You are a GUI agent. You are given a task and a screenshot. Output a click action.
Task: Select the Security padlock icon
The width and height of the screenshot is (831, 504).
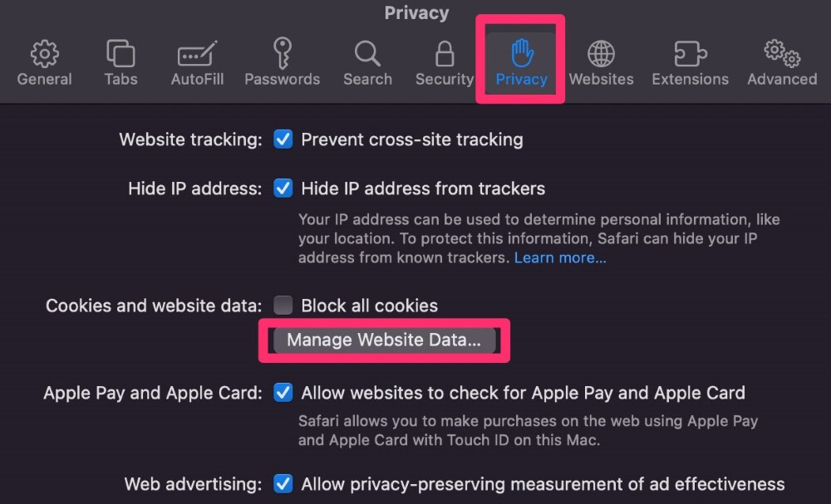click(445, 55)
